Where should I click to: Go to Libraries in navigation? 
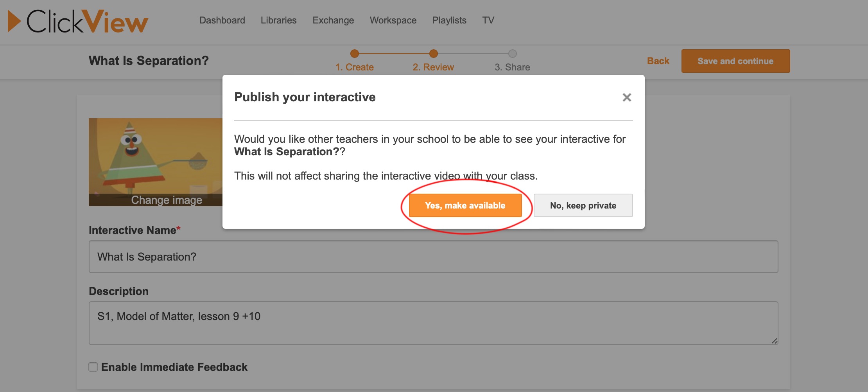coord(278,20)
